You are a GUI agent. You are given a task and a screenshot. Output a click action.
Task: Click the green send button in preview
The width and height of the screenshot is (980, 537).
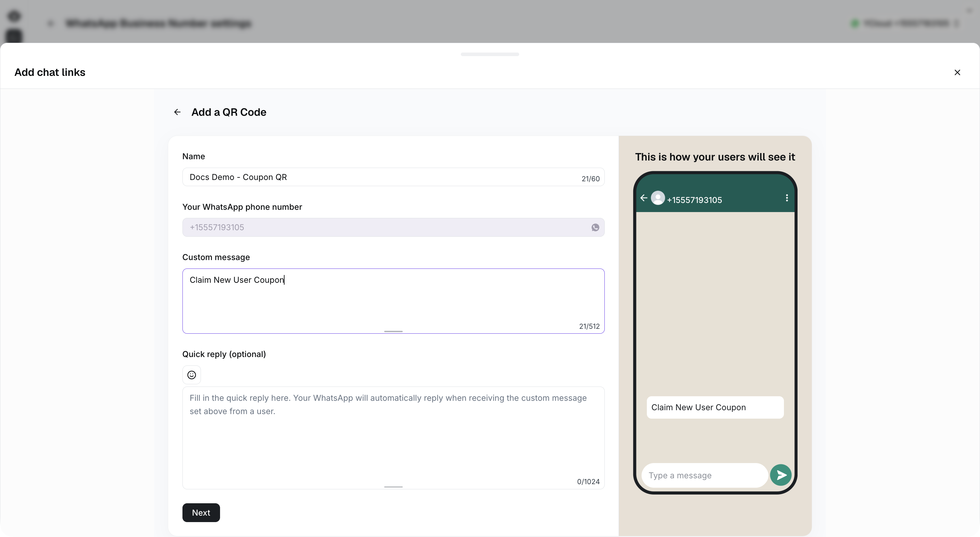[781, 475]
